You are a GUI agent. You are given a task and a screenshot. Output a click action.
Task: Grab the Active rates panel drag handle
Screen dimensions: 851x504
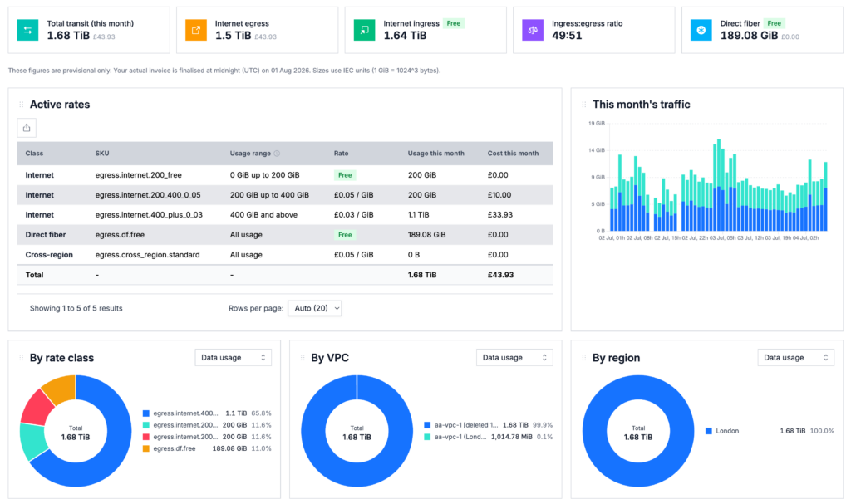point(21,105)
